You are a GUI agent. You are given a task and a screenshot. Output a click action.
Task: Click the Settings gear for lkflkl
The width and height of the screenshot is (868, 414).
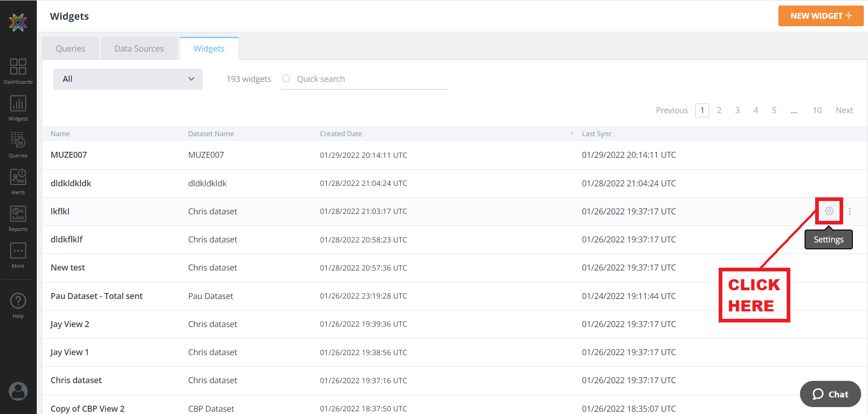[x=829, y=211]
